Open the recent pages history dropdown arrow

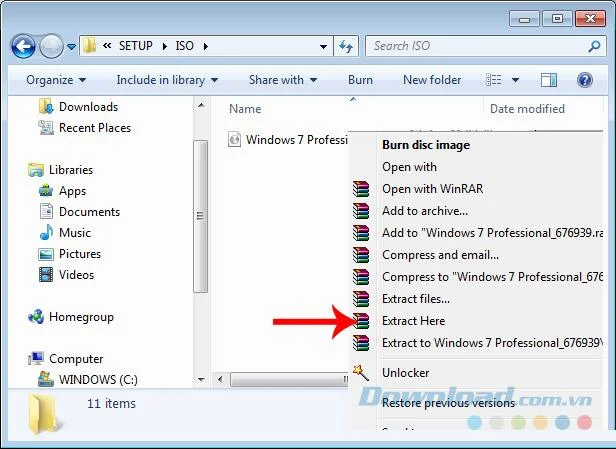(71, 47)
